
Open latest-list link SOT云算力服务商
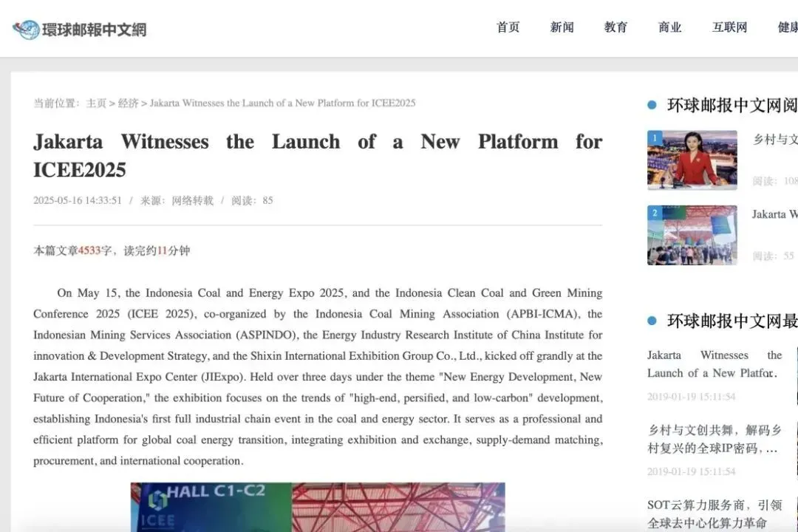coord(715,514)
